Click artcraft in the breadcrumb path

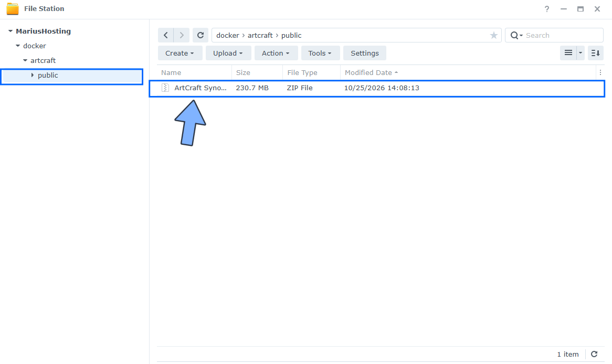[x=260, y=35]
